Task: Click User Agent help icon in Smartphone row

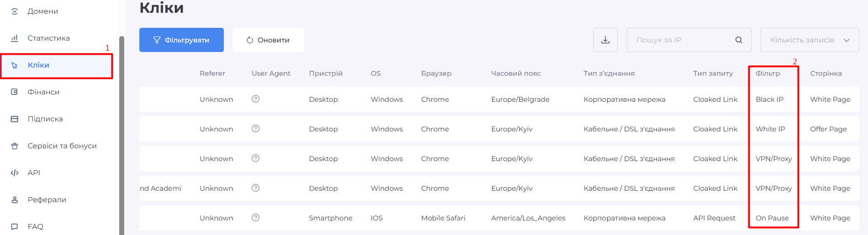Action: coord(255,218)
